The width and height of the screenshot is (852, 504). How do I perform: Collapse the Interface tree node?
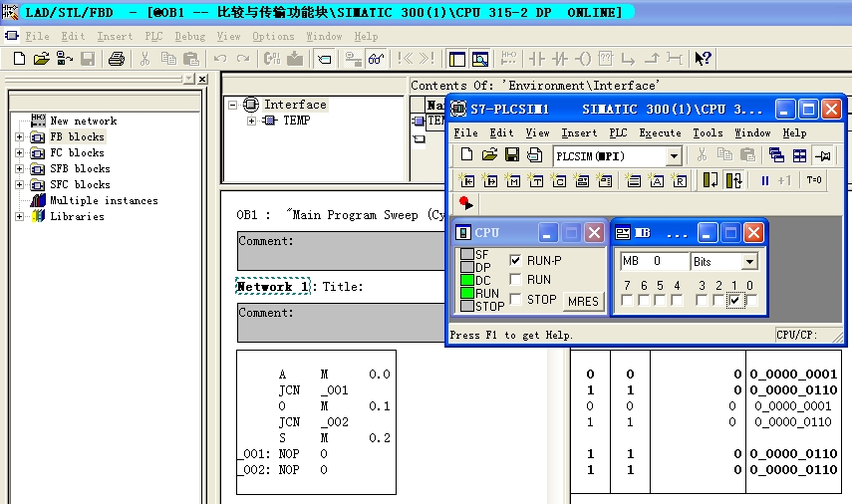(x=232, y=105)
